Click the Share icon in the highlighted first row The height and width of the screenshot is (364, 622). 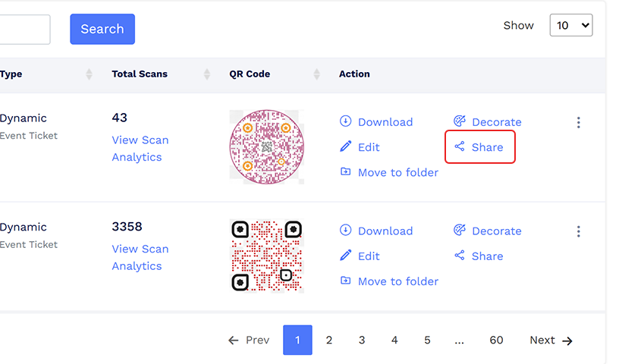[x=459, y=147]
